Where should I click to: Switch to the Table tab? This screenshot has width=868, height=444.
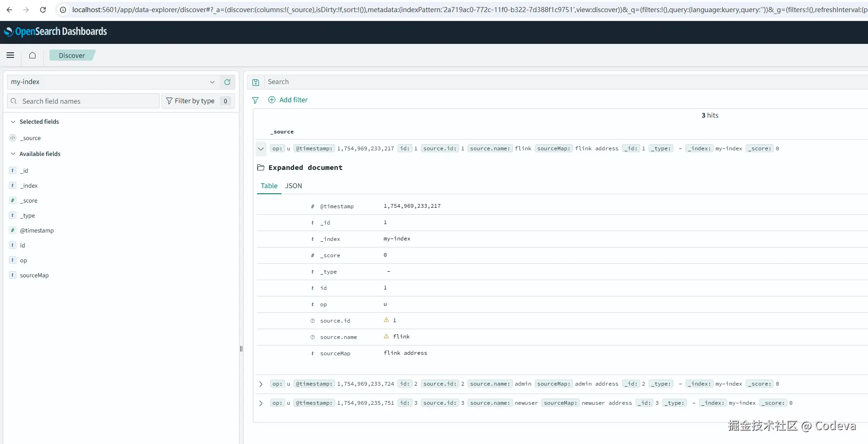[269, 186]
